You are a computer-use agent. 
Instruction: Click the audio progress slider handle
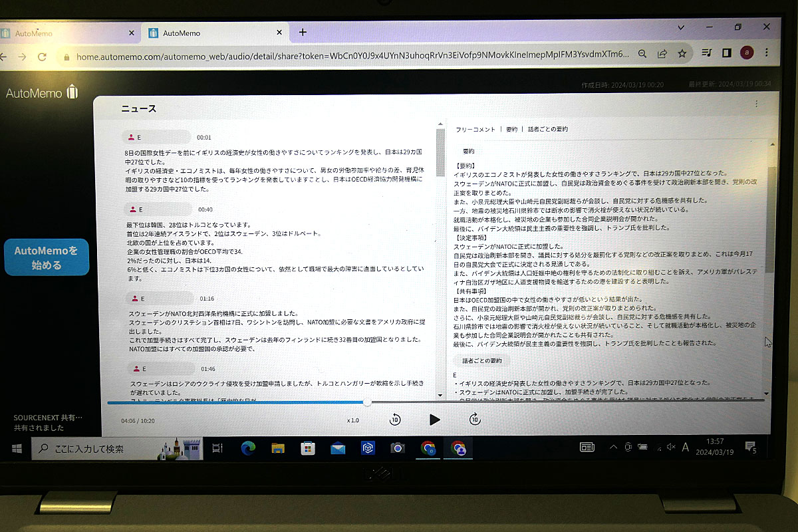coord(367,402)
